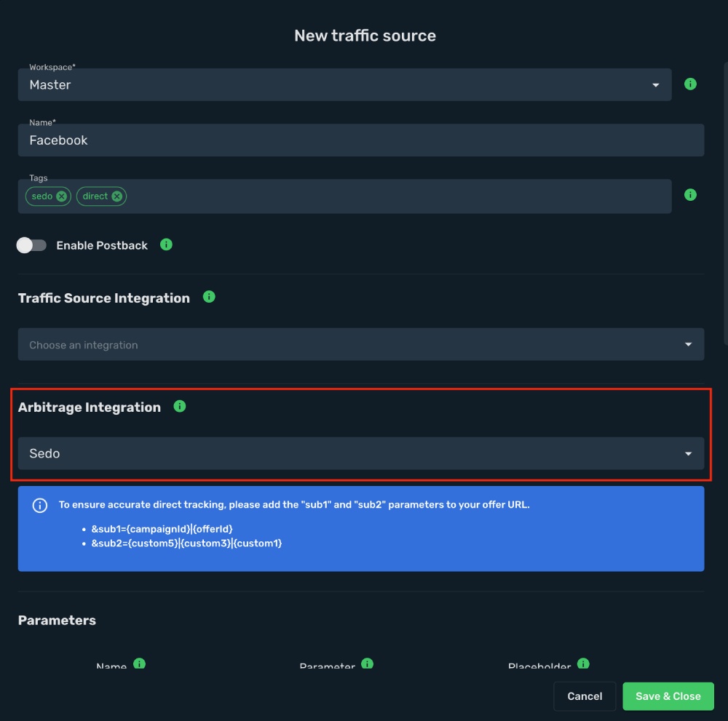Click the info circle in blue notice
Viewport: 728px width, 721px height.
pos(40,505)
